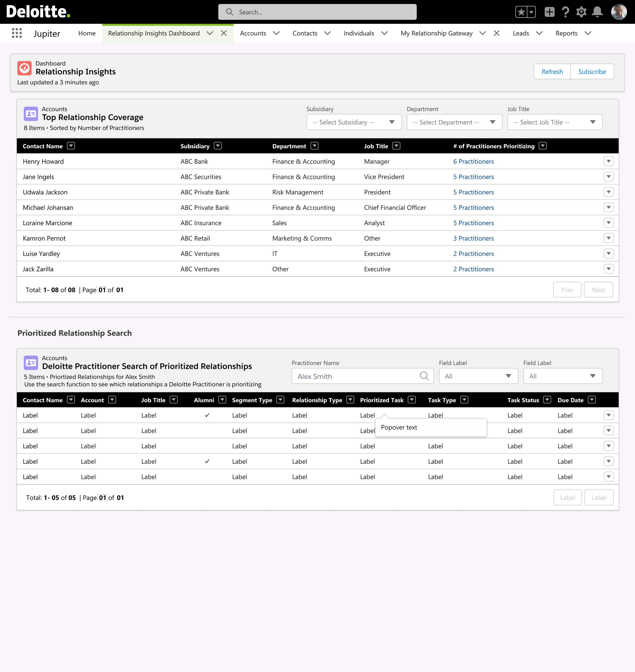
Task: Open Contact Name column menu in coverage table
Action: [71, 146]
